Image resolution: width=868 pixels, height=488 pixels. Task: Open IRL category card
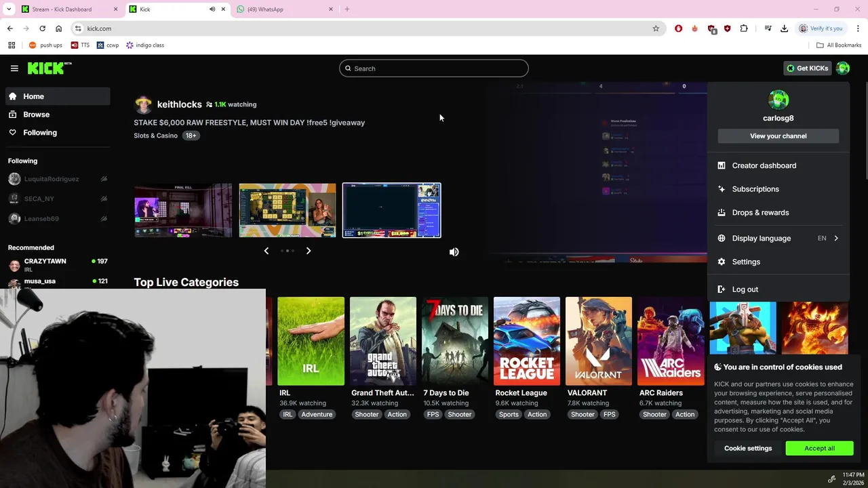pos(311,341)
